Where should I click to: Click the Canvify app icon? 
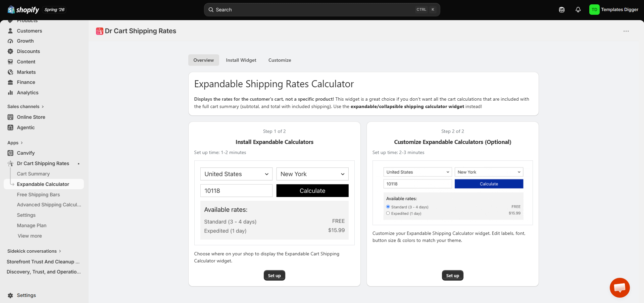[x=10, y=153]
